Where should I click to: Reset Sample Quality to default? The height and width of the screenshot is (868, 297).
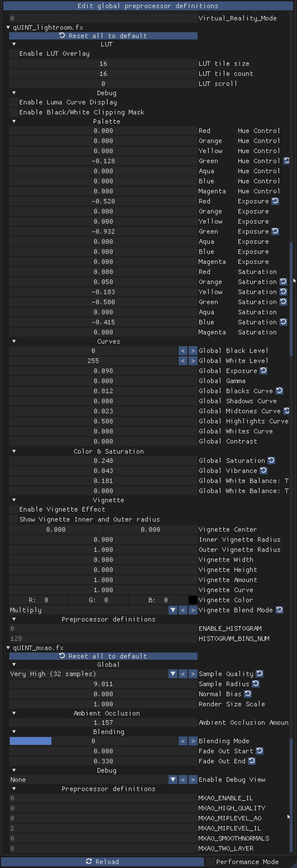point(259,674)
